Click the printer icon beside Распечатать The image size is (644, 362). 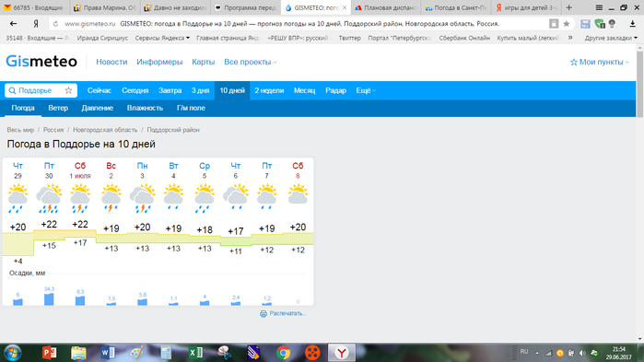tap(263, 313)
